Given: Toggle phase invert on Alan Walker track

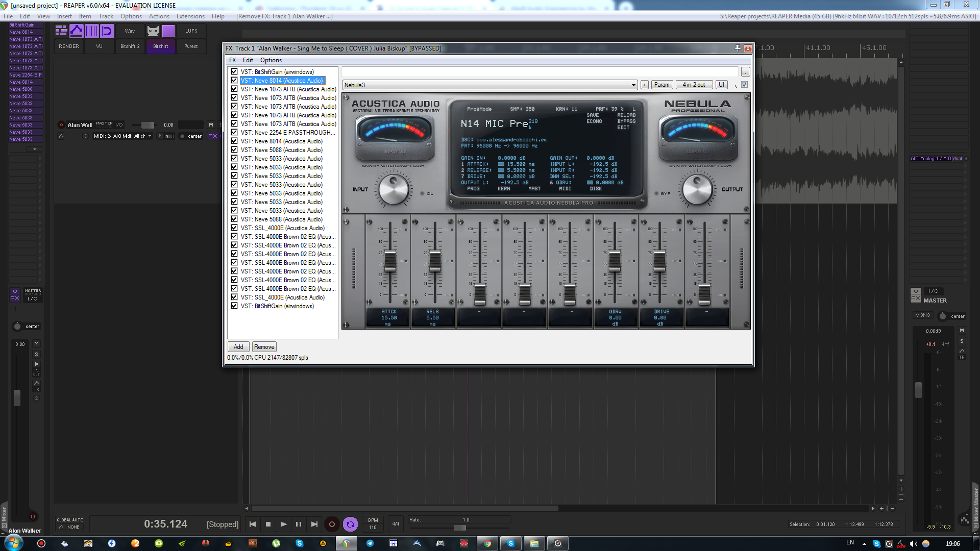Looking at the screenshot, I should [85, 136].
